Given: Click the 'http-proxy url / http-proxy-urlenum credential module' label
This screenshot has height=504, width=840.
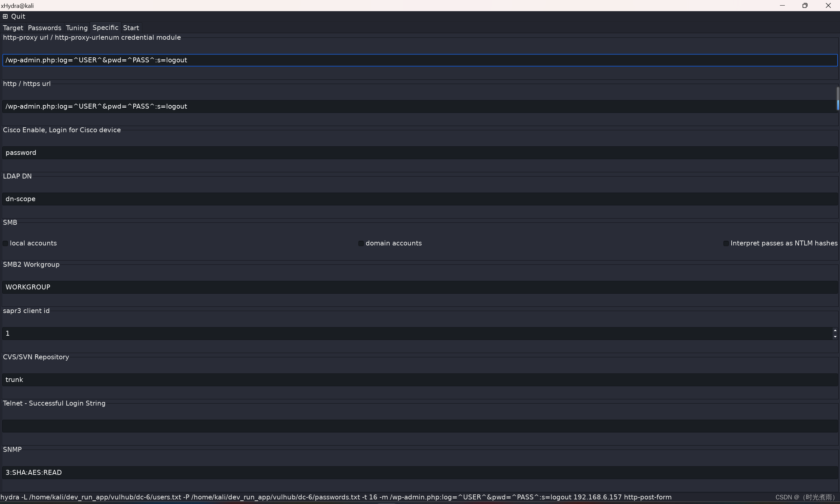Looking at the screenshot, I should 92,37.
